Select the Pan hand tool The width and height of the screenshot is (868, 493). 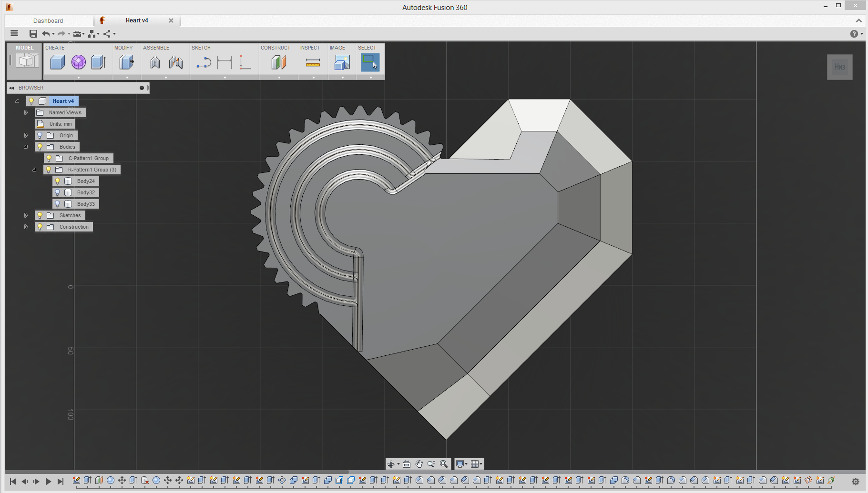(419, 464)
